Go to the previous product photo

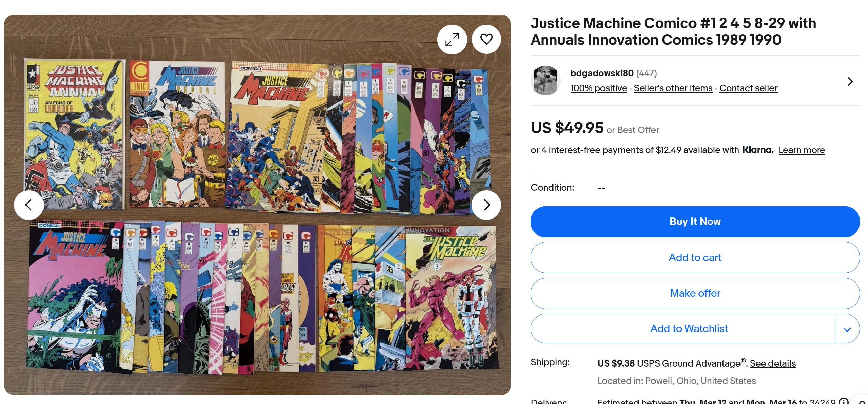coord(29,205)
